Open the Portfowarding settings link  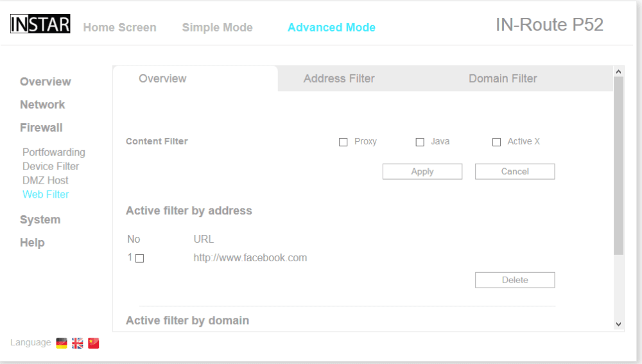(x=54, y=152)
